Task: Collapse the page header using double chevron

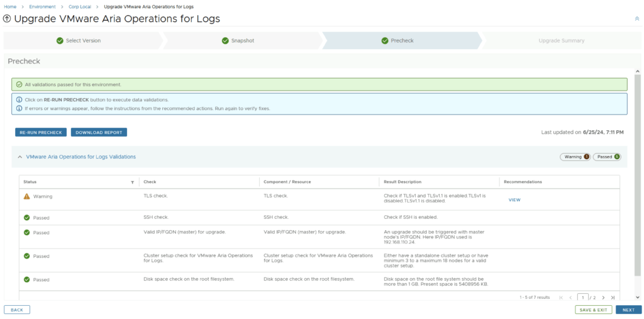Action: pyautogui.click(x=636, y=19)
